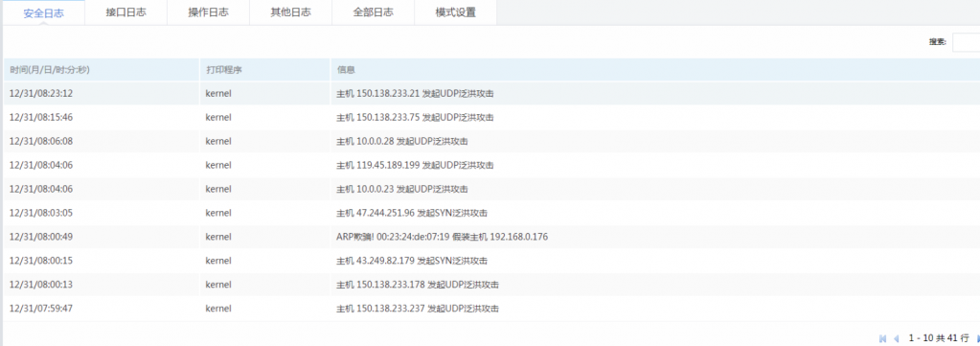
Task: Click kernel in the 08:00:49 ARP row
Action: click(218, 237)
